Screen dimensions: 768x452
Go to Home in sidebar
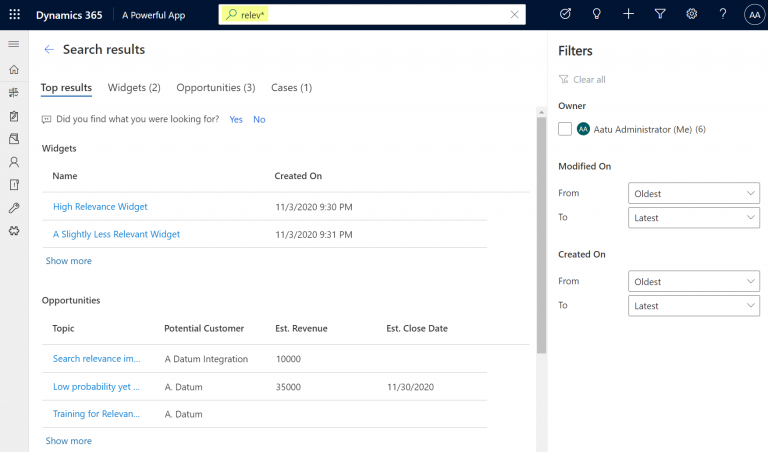(14, 70)
